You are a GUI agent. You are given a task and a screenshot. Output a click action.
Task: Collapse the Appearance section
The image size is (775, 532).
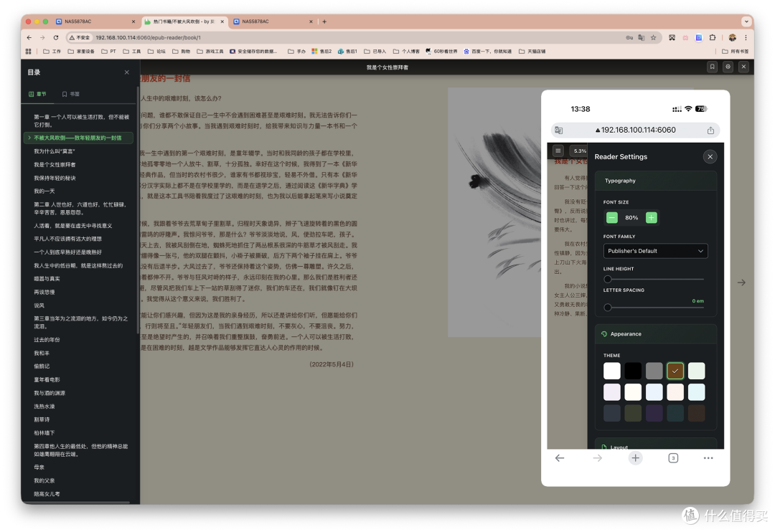[x=655, y=334]
